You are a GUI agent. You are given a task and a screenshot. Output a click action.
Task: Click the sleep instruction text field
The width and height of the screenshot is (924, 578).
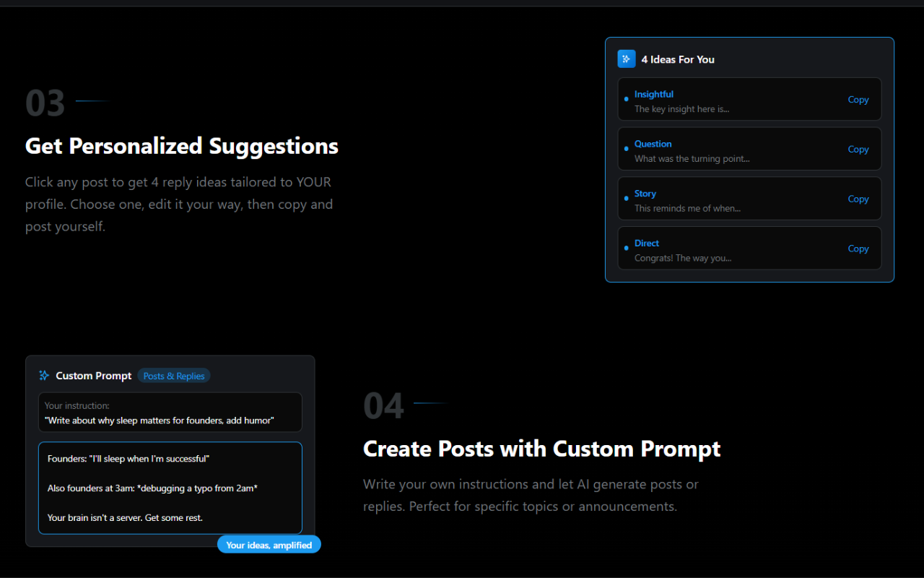click(x=170, y=413)
